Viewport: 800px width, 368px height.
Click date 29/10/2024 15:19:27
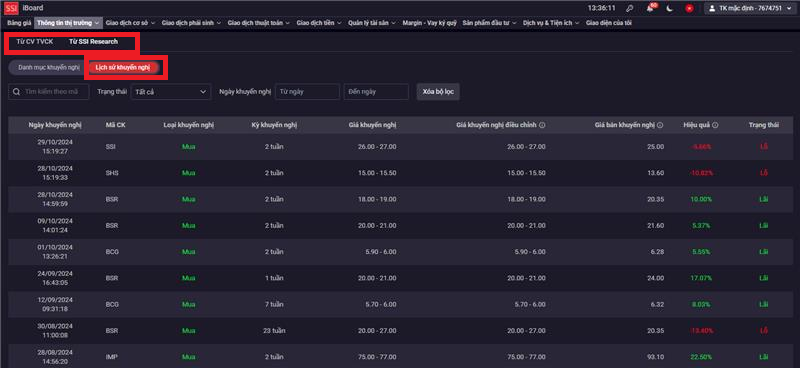pos(55,146)
